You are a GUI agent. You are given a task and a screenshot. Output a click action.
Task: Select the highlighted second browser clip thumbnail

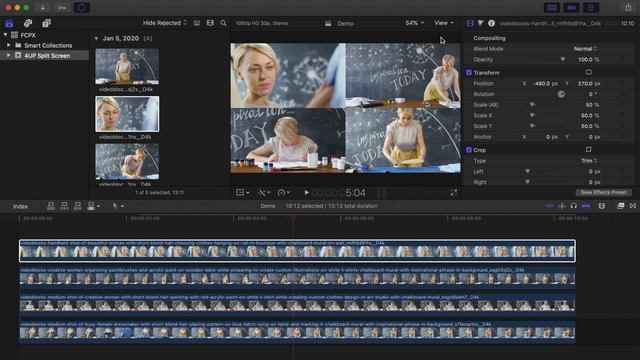[127, 114]
